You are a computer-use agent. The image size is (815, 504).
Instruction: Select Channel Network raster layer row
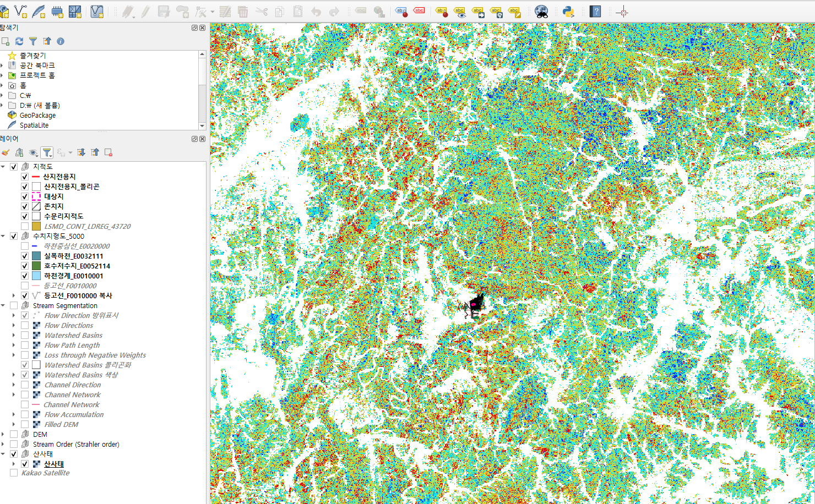point(72,395)
